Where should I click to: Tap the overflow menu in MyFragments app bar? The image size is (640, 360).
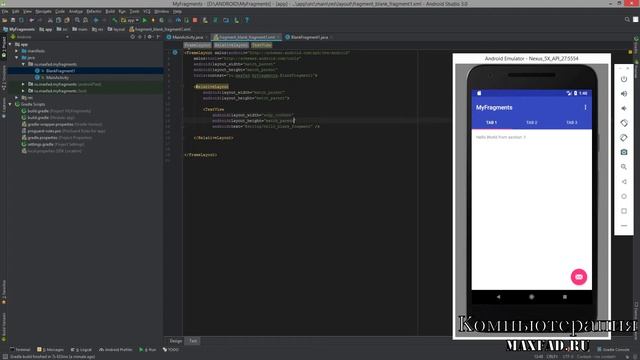(x=585, y=107)
